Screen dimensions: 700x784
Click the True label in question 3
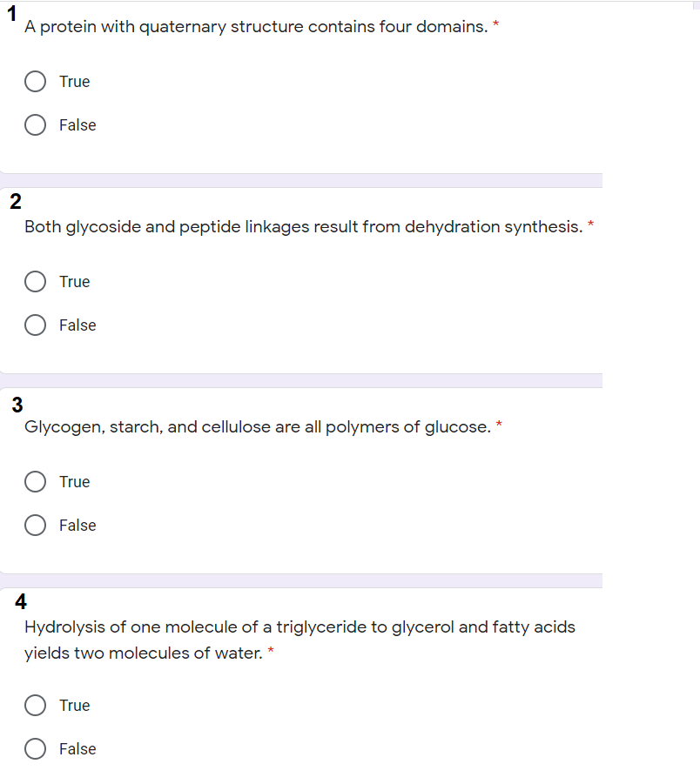75,481
